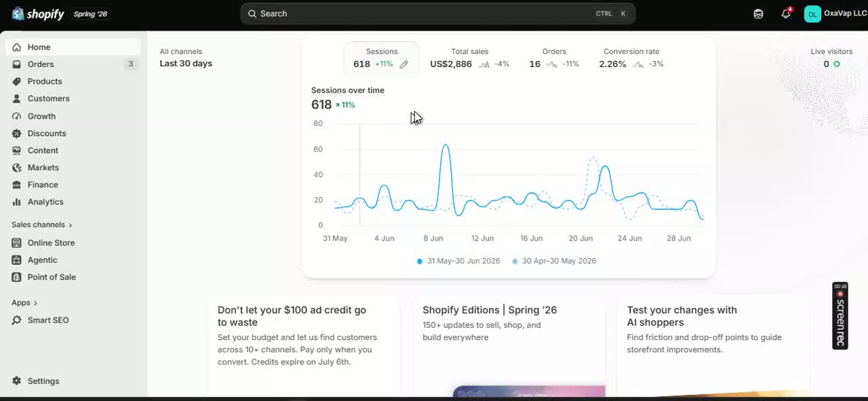Click the Markets globe icon
The width and height of the screenshot is (868, 401).
[16, 167]
